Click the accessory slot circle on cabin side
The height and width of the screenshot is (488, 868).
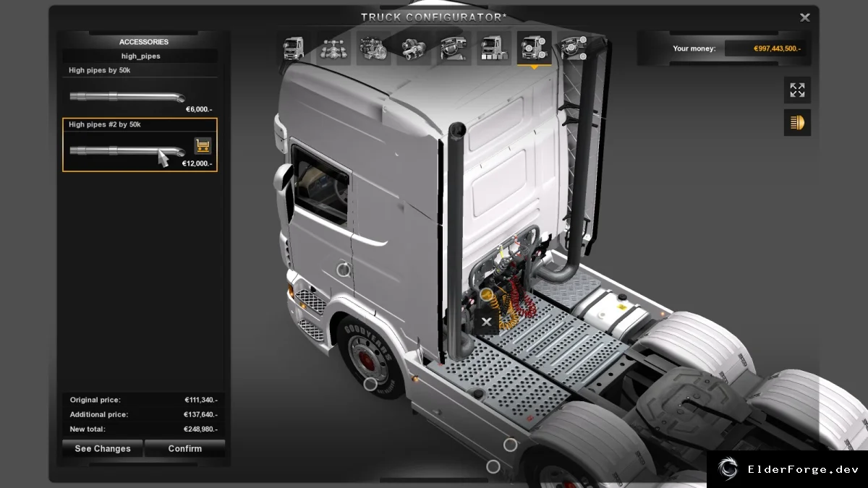344,270
